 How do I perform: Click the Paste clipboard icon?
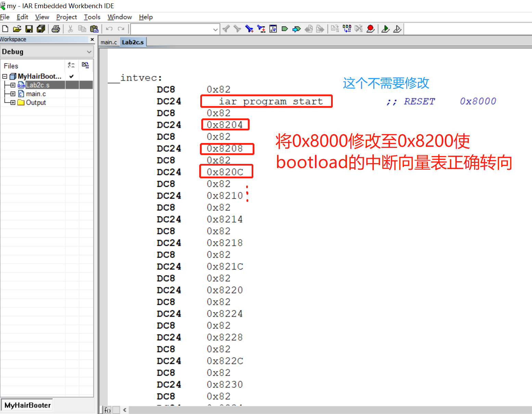coord(94,29)
